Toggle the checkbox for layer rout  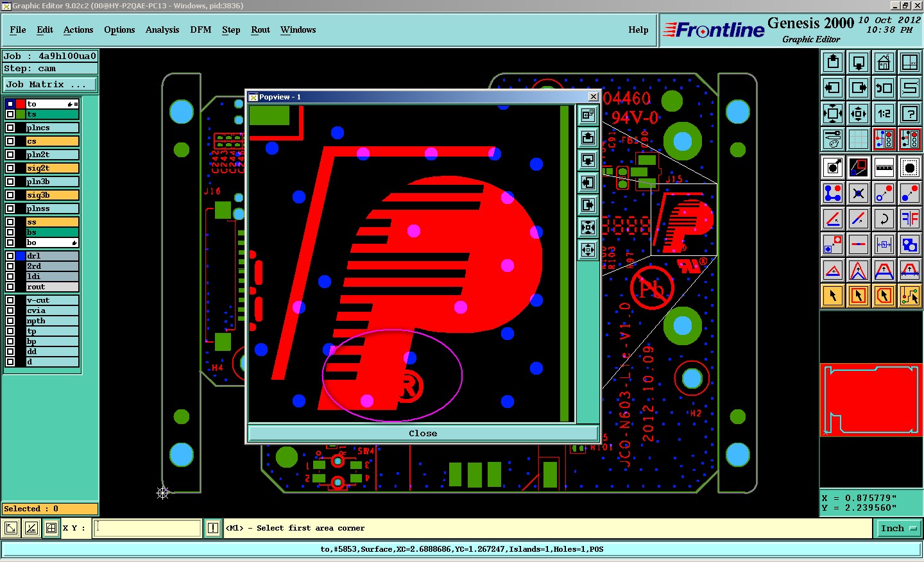(10, 287)
